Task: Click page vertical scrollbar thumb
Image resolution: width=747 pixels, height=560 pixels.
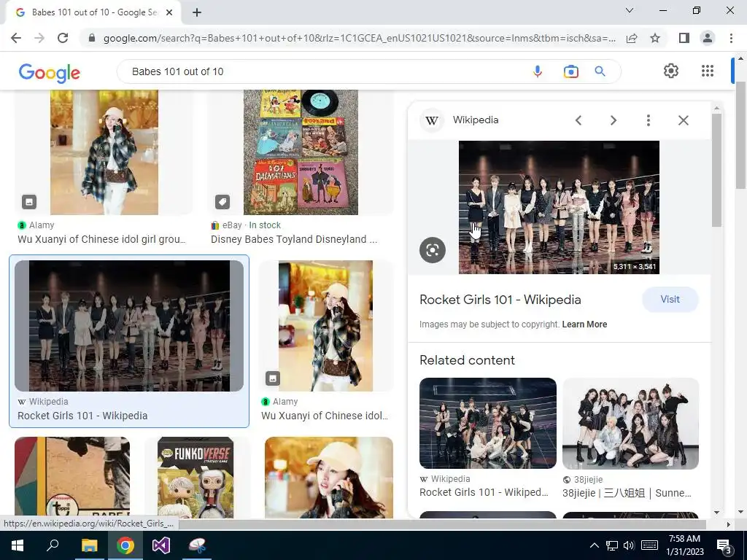Action: [x=740, y=136]
